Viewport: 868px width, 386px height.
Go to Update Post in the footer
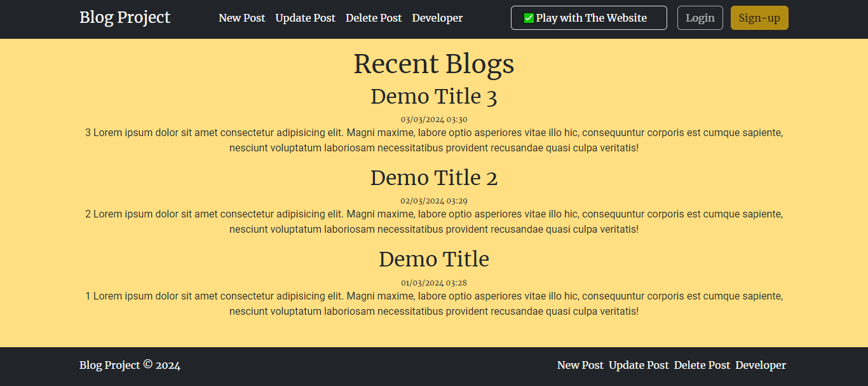[x=639, y=365]
